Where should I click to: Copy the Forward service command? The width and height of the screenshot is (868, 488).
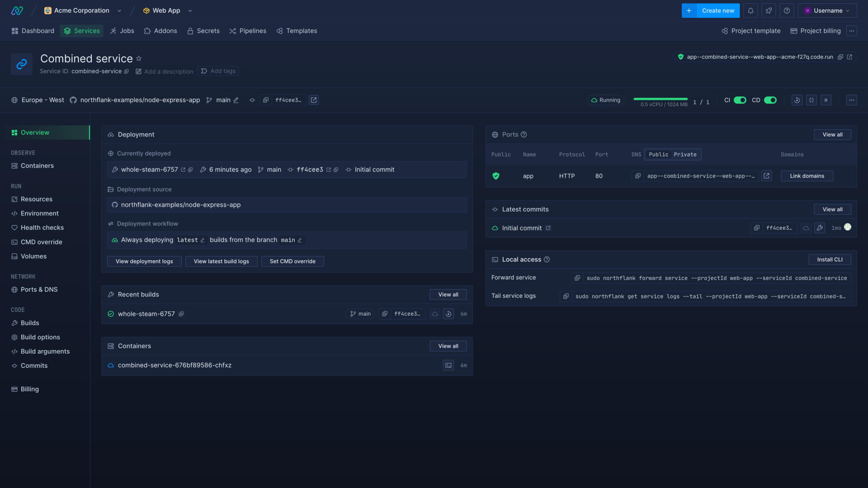click(577, 278)
